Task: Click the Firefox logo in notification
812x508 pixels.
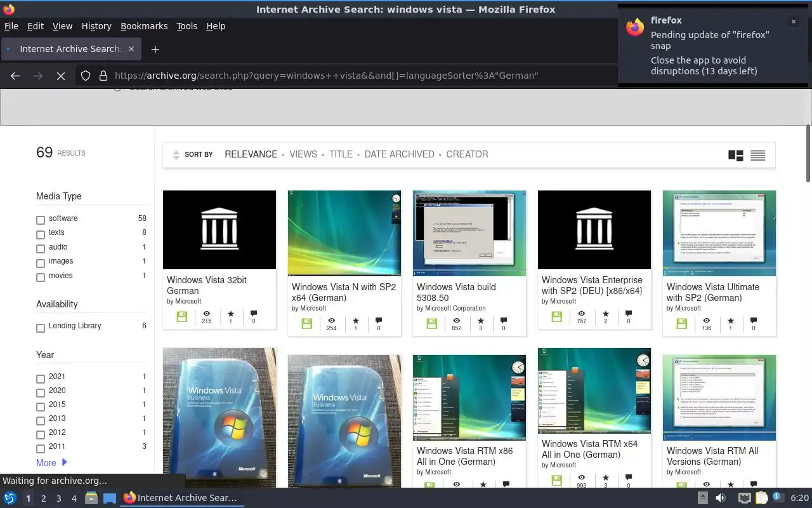Action: click(635, 27)
